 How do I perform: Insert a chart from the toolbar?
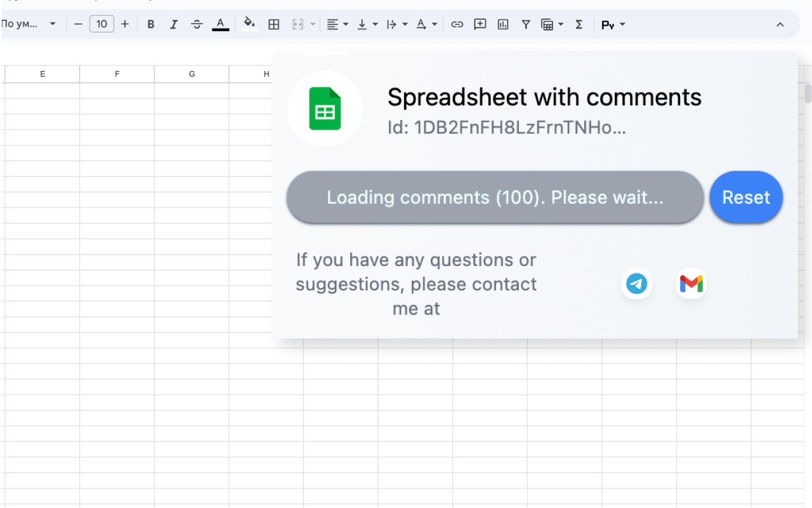tap(503, 25)
